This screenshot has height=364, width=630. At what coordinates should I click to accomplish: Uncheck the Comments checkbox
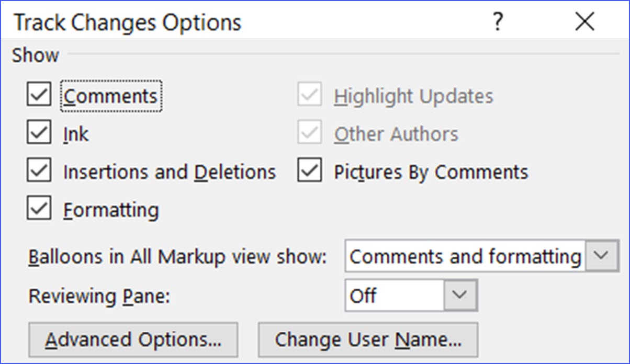point(39,96)
